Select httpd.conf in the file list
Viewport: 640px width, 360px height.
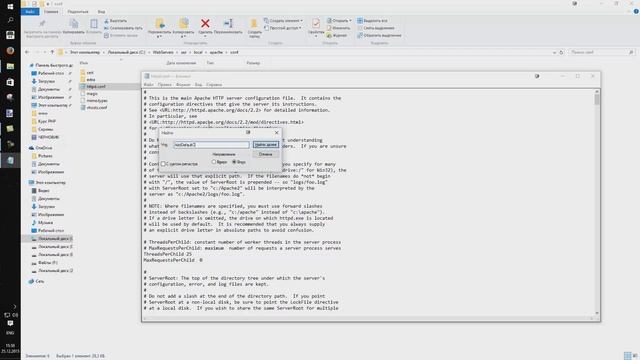96,87
